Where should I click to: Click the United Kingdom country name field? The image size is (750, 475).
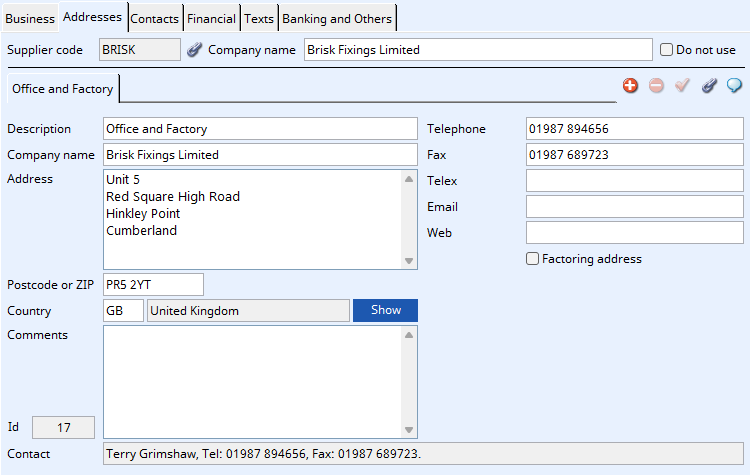(248, 310)
